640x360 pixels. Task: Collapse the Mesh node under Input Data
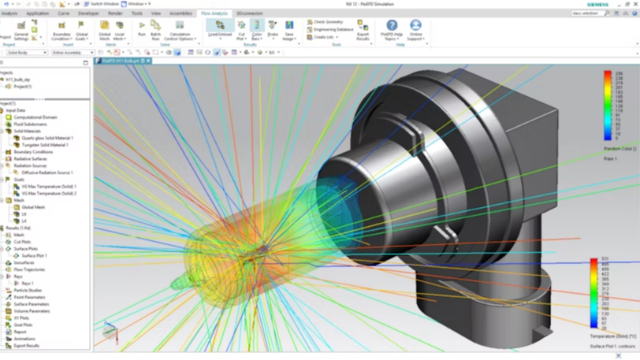pyautogui.click(x=2, y=200)
